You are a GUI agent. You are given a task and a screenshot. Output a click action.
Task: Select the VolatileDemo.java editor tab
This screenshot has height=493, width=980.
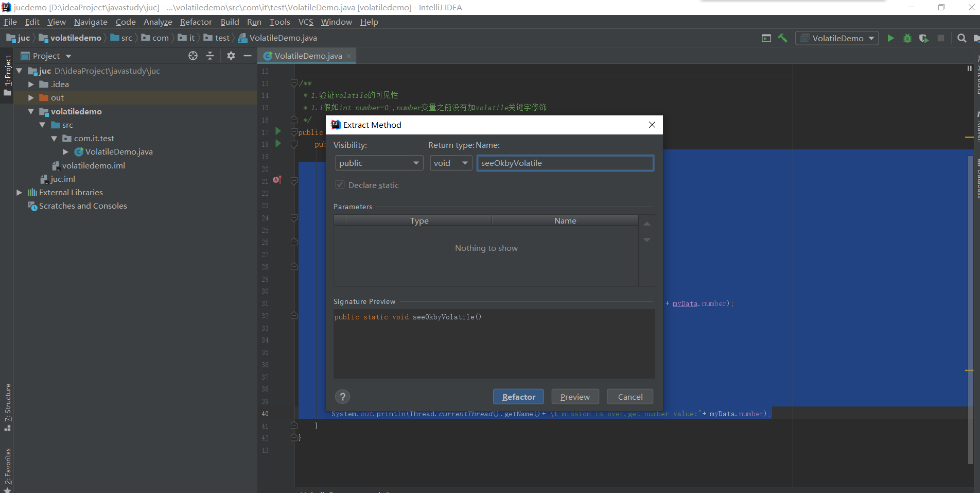308,56
